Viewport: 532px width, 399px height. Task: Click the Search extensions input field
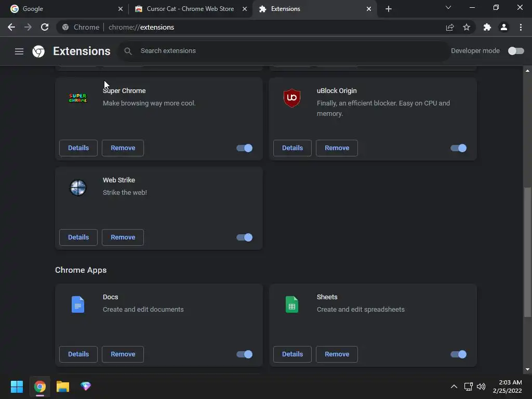pos(284,51)
